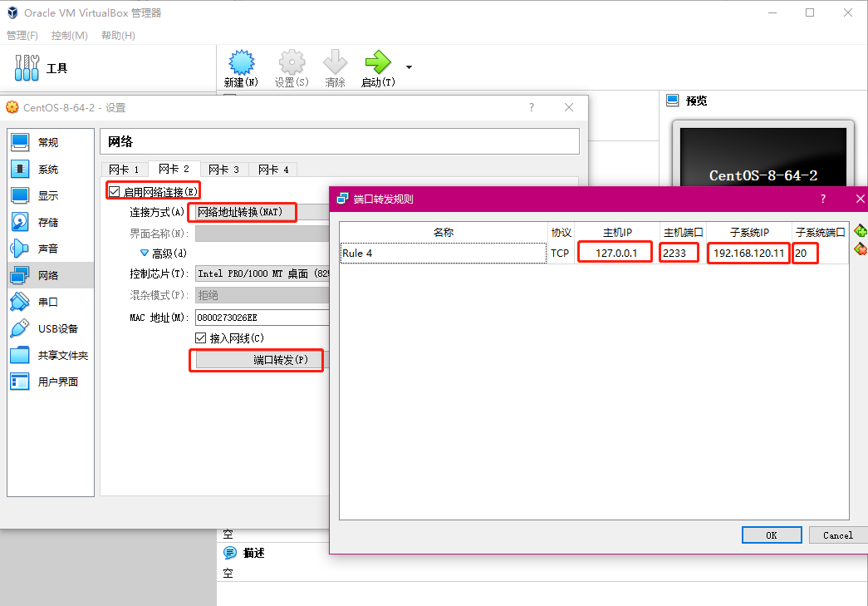Click OK in port forwarding rules dialog
The image size is (868, 606).
click(772, 535)
